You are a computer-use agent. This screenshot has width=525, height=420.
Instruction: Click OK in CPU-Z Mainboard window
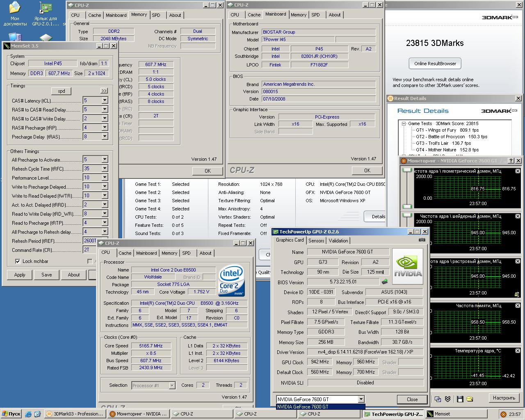coord(367,171)
